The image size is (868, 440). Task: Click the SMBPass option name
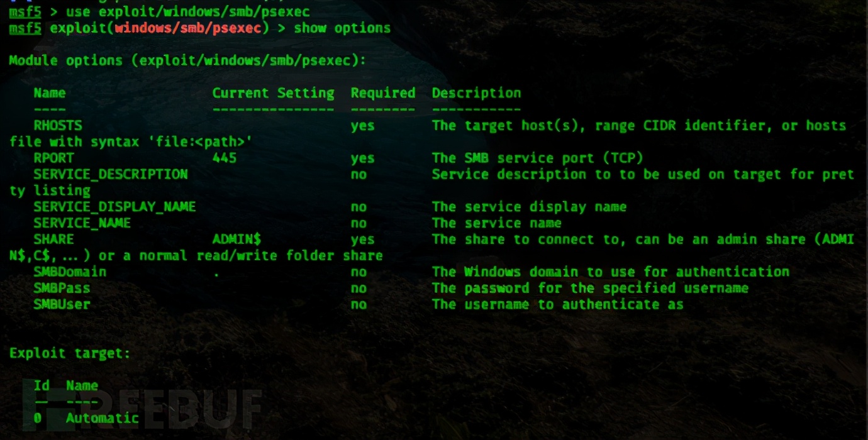click(x=62, y=288)
